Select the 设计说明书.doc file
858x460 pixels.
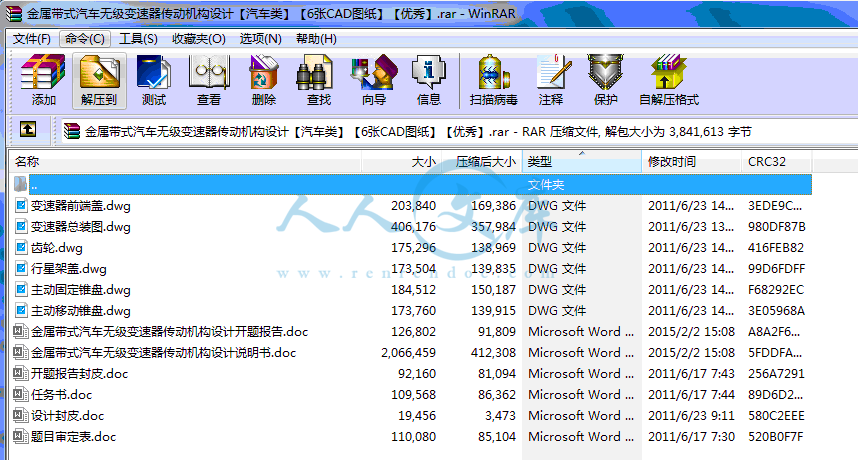point(163,353)
